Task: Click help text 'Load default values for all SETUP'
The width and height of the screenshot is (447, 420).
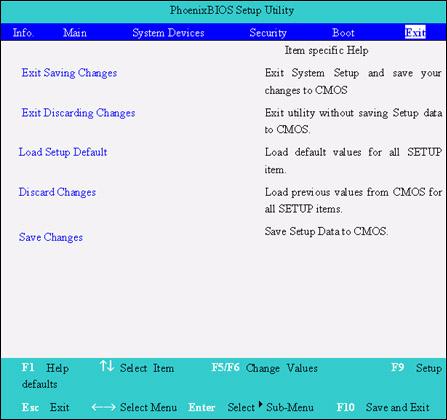Action: (353, 152)
